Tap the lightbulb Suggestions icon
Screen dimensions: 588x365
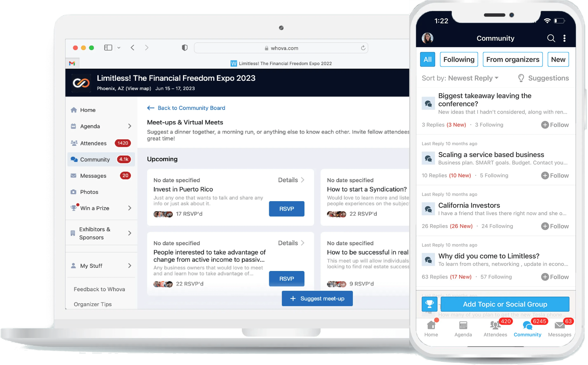(521, 78)
